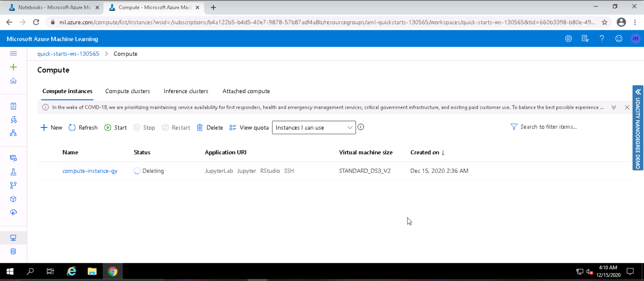Click SSH application link
This screenshot has width=644, height=281.
click(289, 171)
